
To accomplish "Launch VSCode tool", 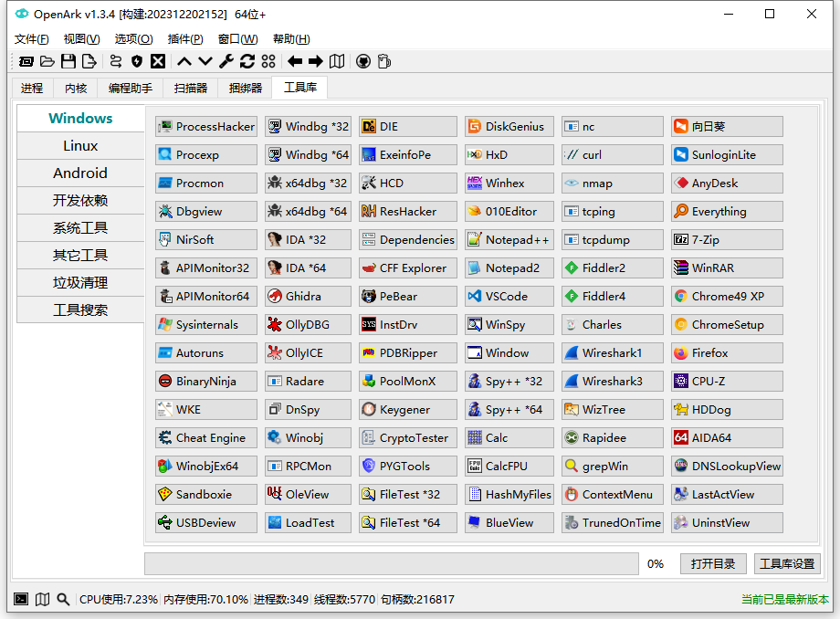I will [509, 296].
